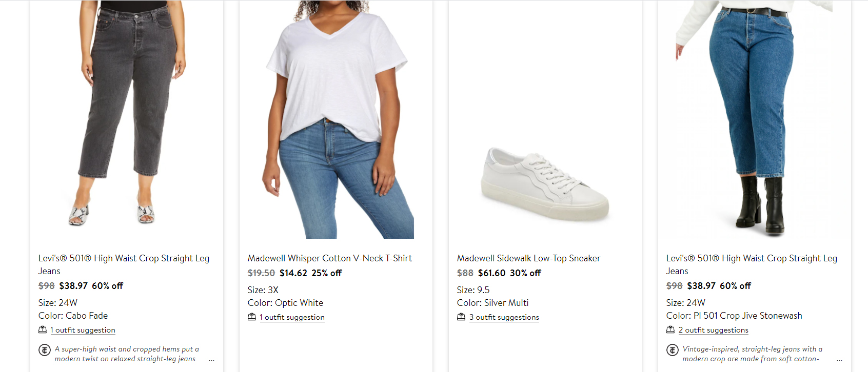Click outfit icon for Madewell V-Neck T-Shirt
This screenshot has width=868, height=372.
252,317
